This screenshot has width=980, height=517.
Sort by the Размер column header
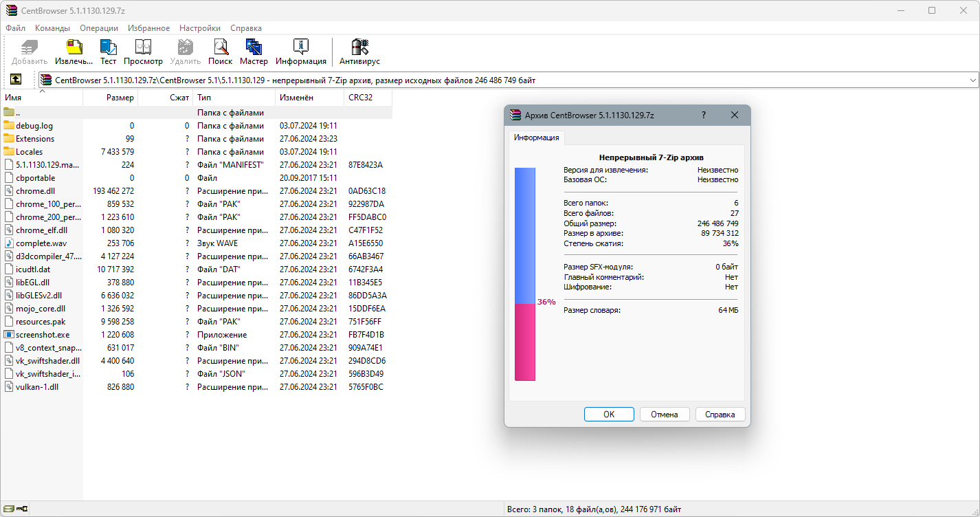(110, 98)
